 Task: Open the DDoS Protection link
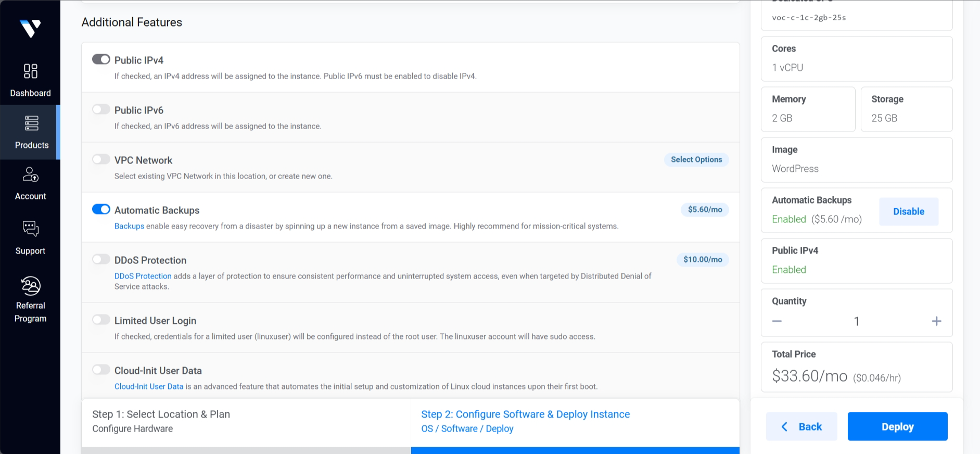tap(143, 276)
